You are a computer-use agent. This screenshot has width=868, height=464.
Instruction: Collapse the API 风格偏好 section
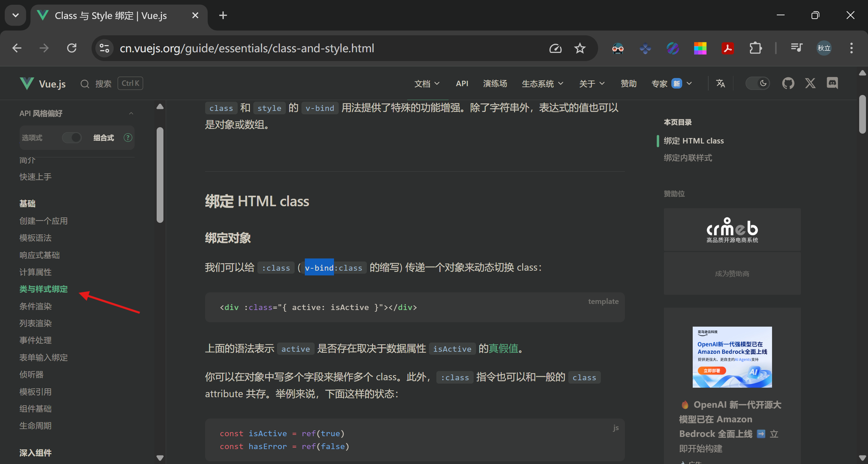tap(131, 113)
